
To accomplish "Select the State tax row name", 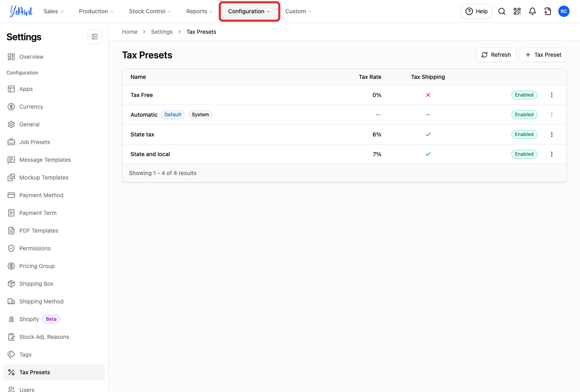I will pos(142,134).
